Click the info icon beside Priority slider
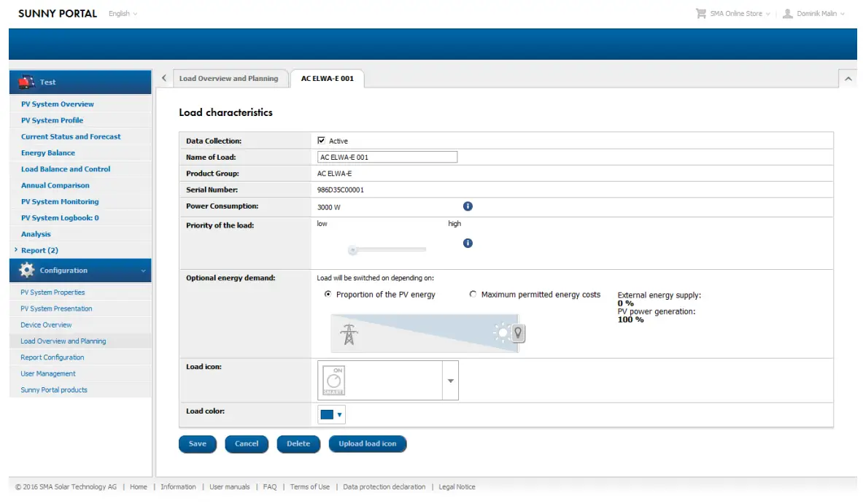This screenshot has width=863, height=504. click(467, 244)
